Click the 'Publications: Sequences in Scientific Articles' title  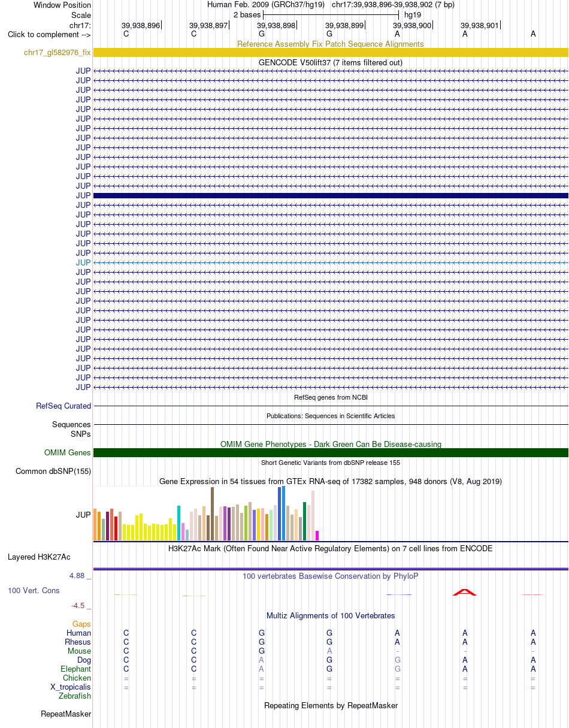pyautogui.click(x=331, y=416)
